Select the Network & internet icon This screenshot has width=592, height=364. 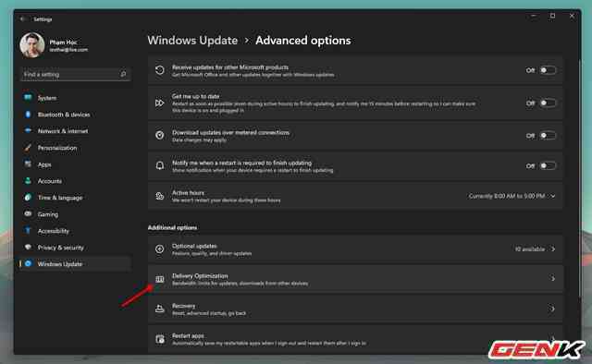(x=28, y=131)
